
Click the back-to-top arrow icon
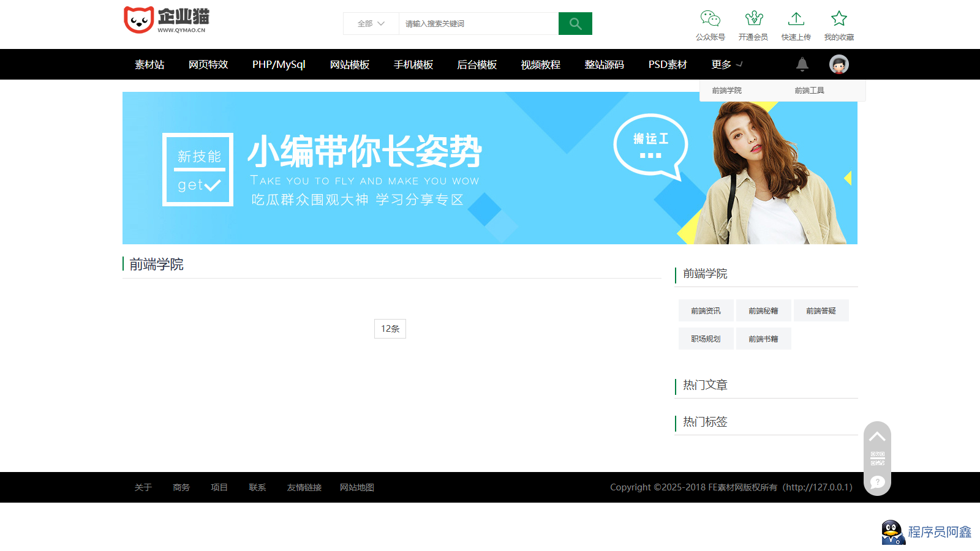(x=877, y=437)
